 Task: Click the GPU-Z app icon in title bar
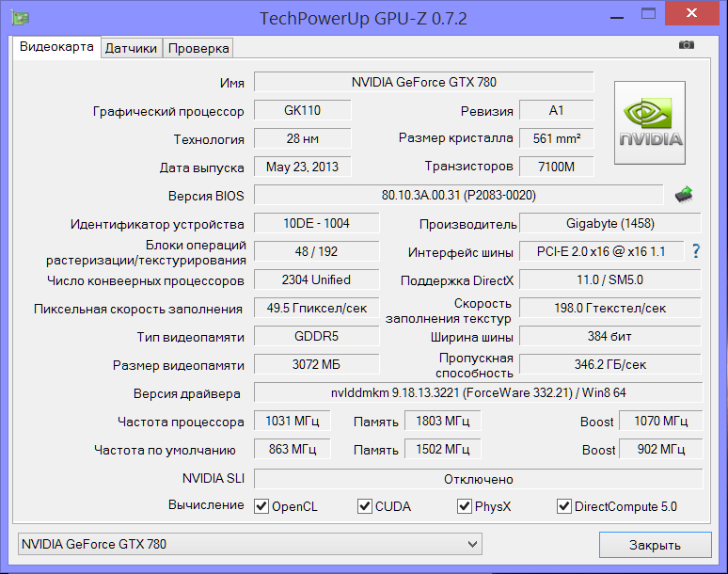(21, 18)
